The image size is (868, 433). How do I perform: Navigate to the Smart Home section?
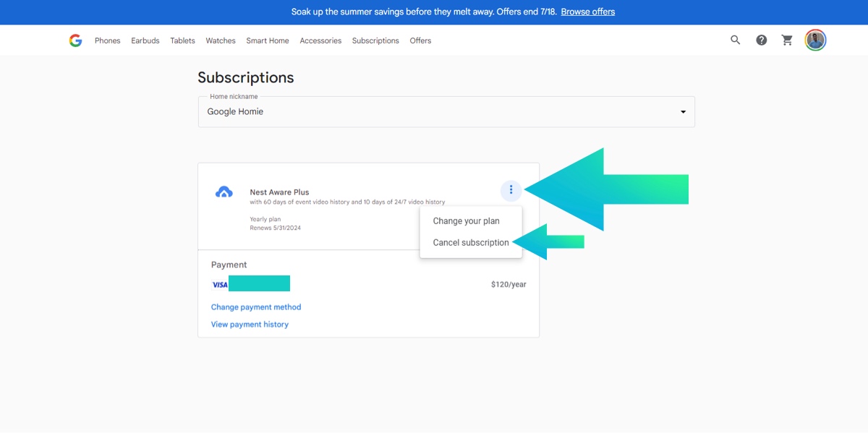tap(268, 41)
